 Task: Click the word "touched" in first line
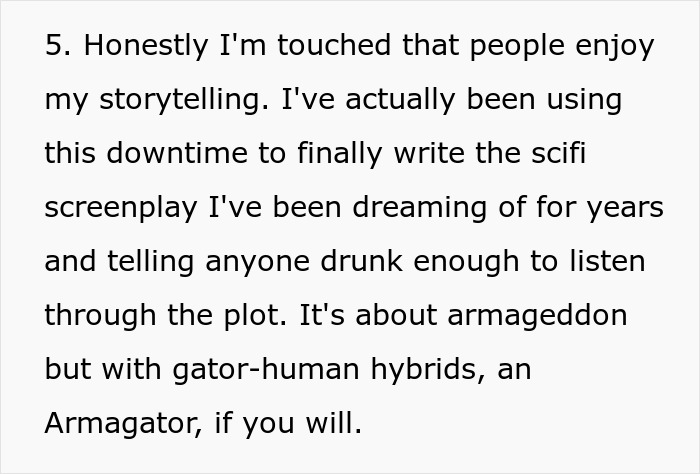point(351,47)
